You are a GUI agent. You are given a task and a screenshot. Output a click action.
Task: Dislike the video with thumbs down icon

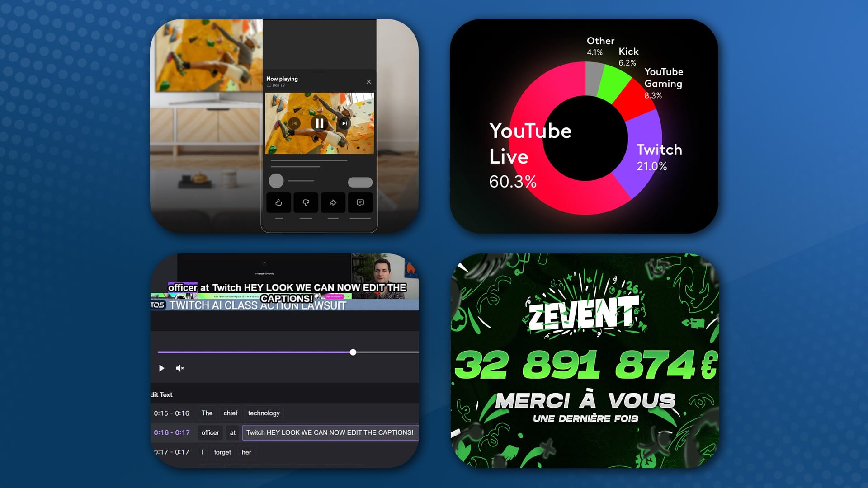pyautogui.click(x=306, y=202)
